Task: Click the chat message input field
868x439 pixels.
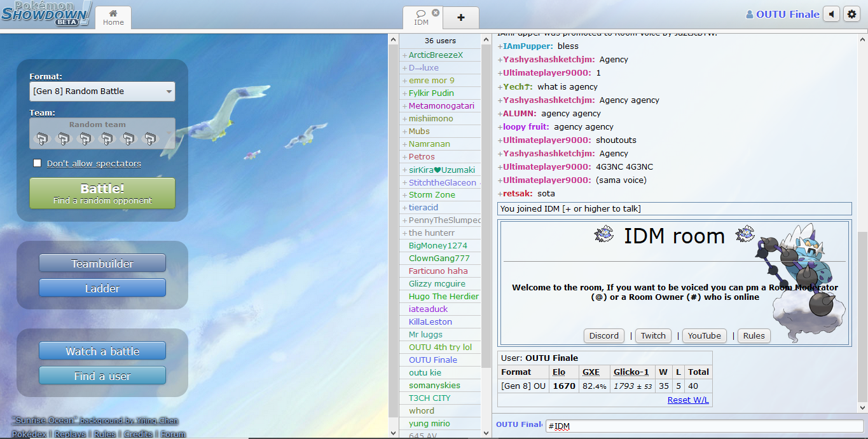Action: [x=704, y=426]
